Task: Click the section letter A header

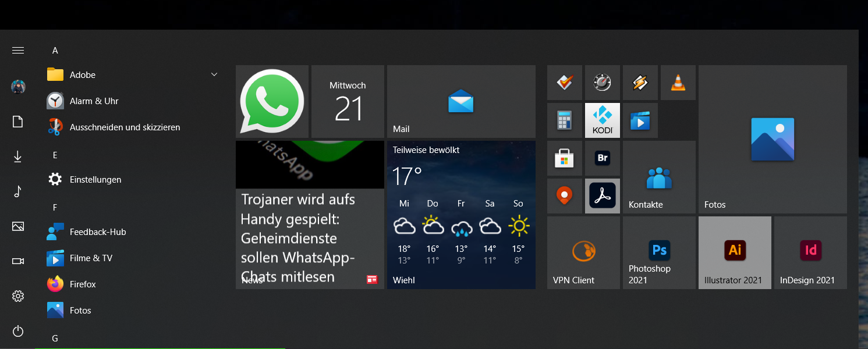Action: click(x=55, y=50)
